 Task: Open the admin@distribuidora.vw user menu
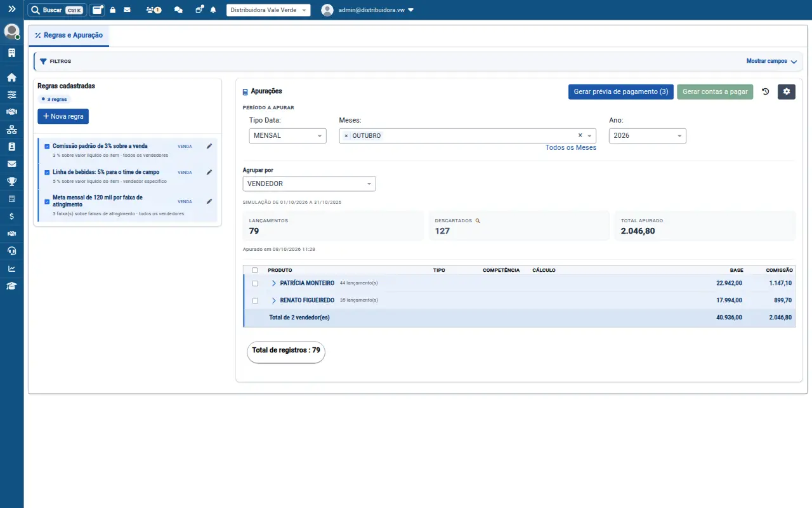click(368, 10)
